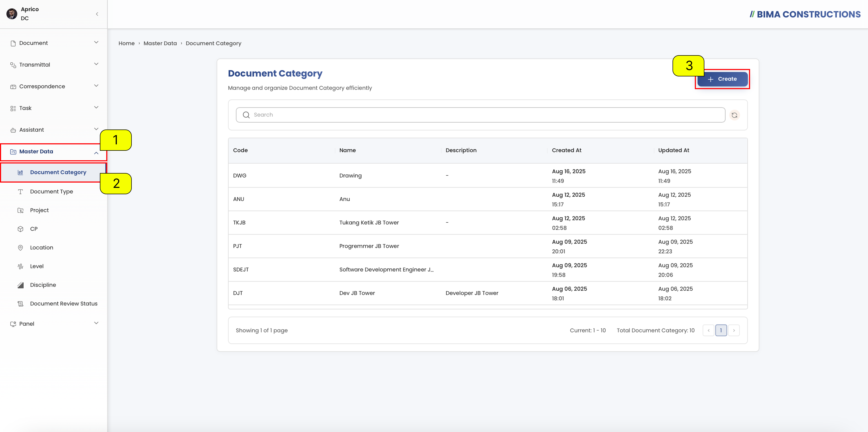Click into the Search input field
The width and height of the screenshot is (868, 432).
[480, 115]
